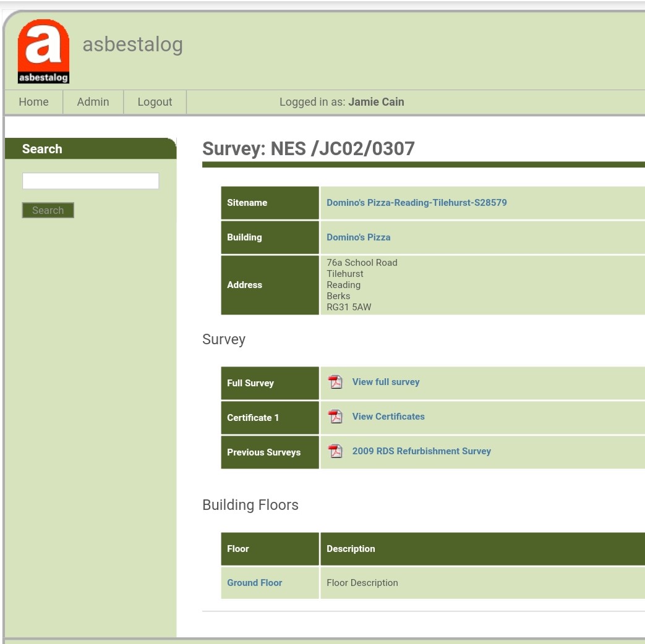
Task: Click the Survey: NES /JC02/0307 page heading
Action: click(x=308, y=149)
